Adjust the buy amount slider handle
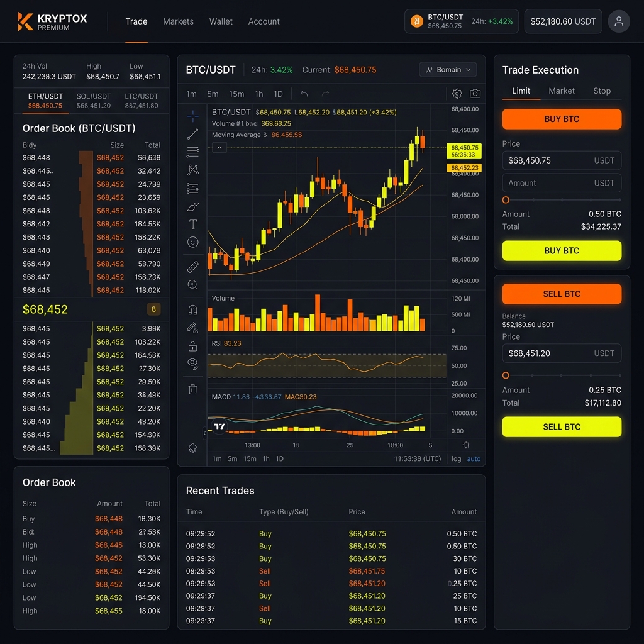 point(506,200)
